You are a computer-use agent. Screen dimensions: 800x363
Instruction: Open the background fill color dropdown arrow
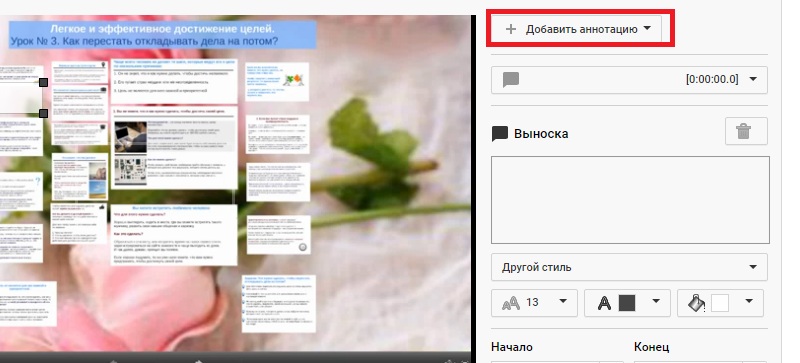click(749, 301)
